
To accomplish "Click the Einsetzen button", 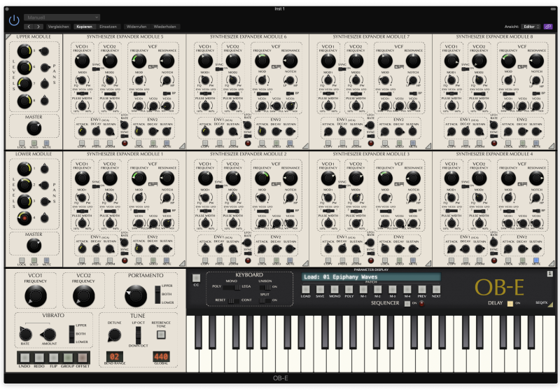I will click(108, 27).
